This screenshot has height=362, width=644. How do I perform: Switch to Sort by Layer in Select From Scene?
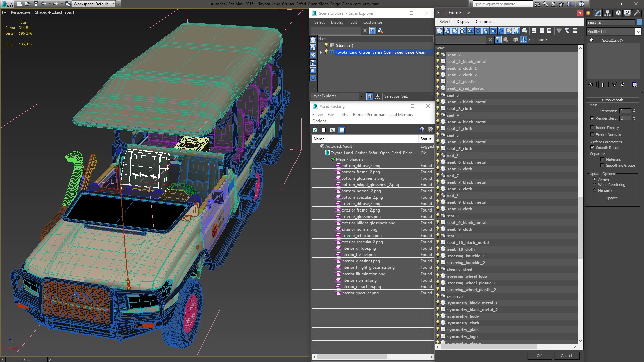click(516, 40)
